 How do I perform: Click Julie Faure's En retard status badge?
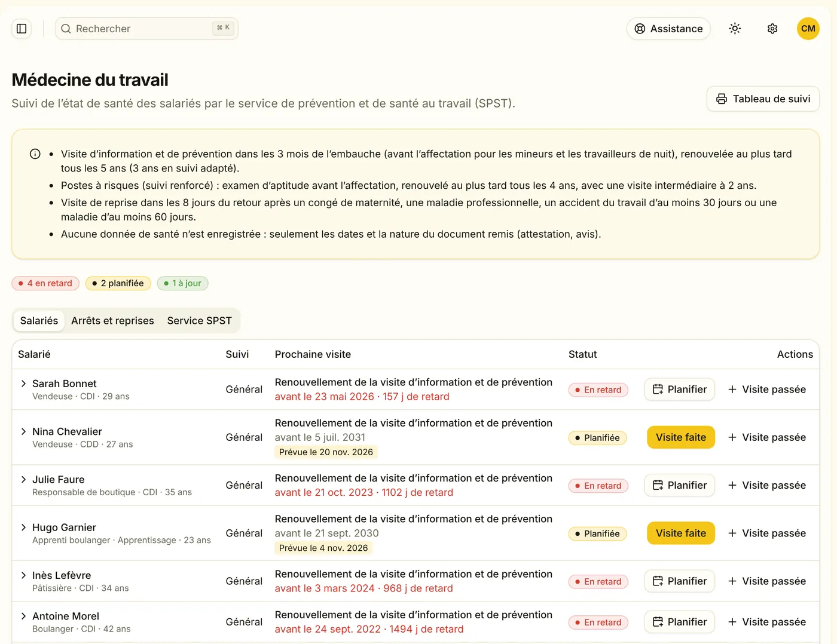click(598, 486)
